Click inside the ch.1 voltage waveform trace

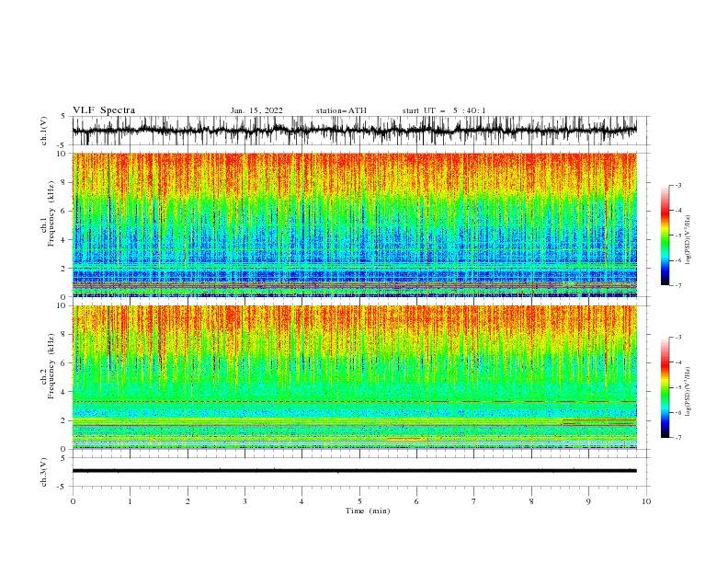pos(354,131)
